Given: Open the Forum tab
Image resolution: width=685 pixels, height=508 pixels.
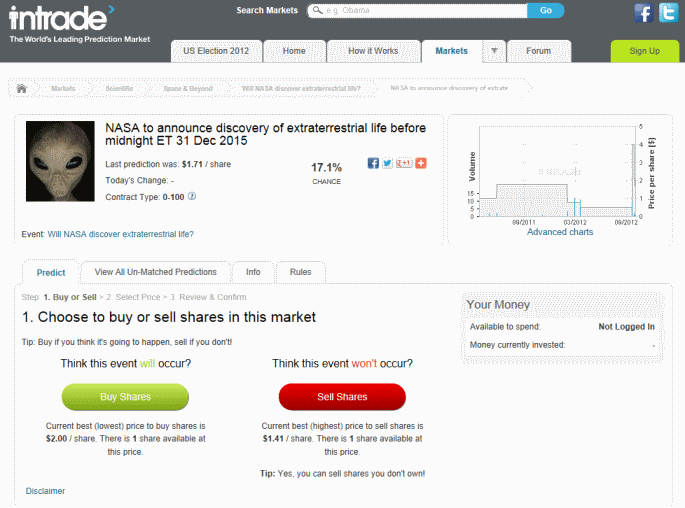Looking at the screenshot, I should tap(538, 51).
